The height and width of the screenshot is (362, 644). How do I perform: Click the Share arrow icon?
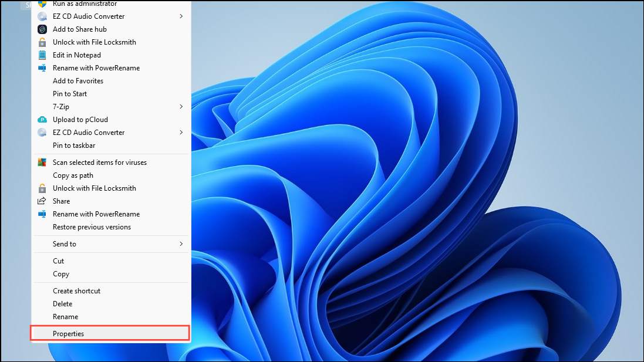pos(42,201)
